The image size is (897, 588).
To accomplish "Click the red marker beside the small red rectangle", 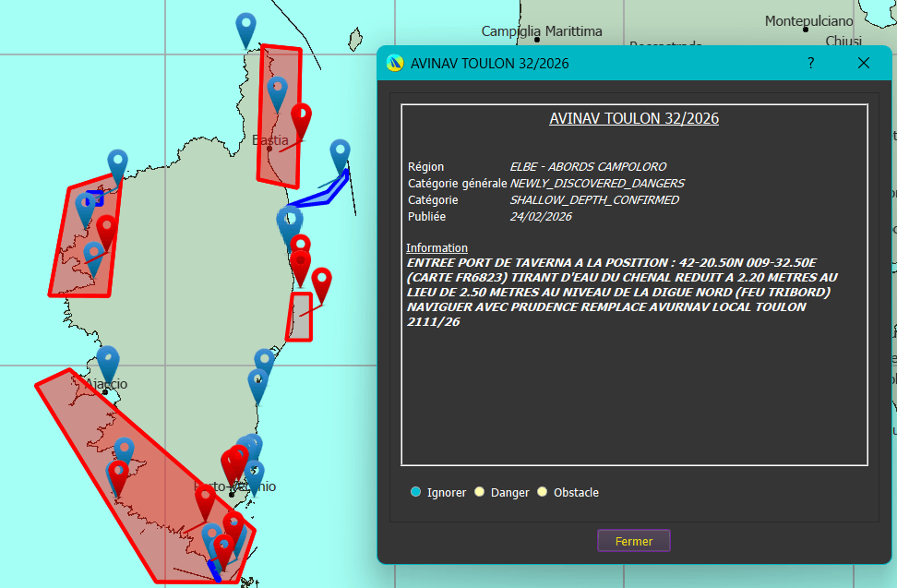I will [x=321, y=282].
